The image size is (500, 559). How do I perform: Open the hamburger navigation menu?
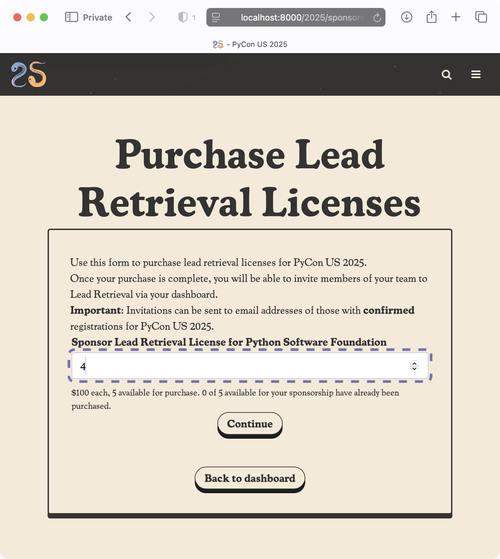pos(476,74)
